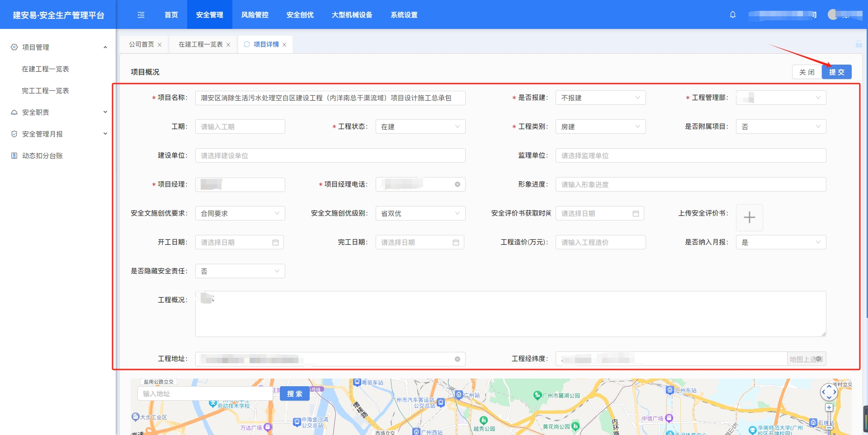Click the 工期 input field

(x=240, y=127)
